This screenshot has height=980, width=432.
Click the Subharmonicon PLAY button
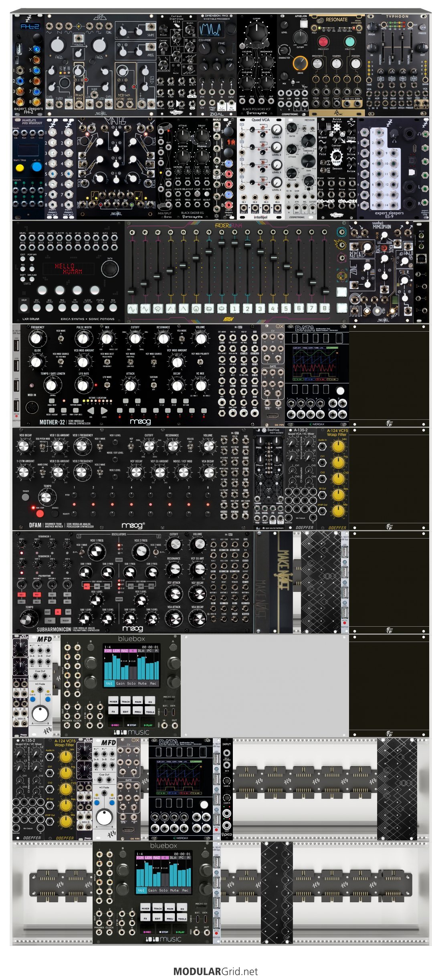(x=50, y=620)
